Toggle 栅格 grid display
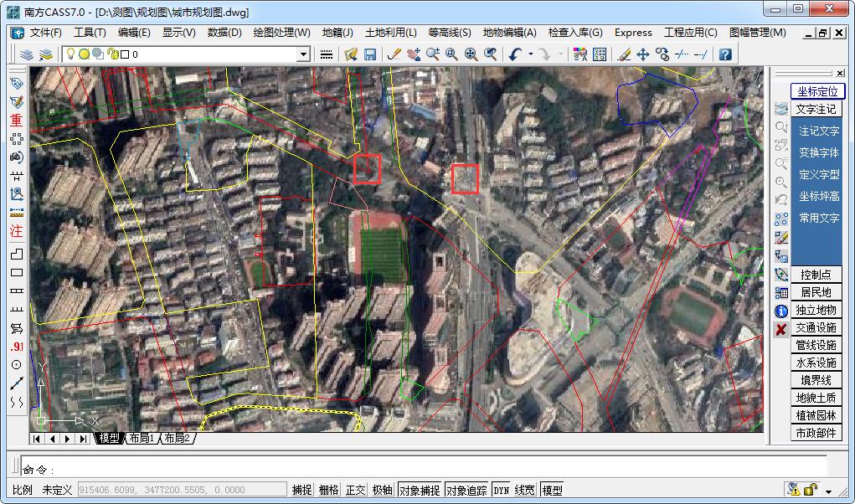 coord(328,490)
